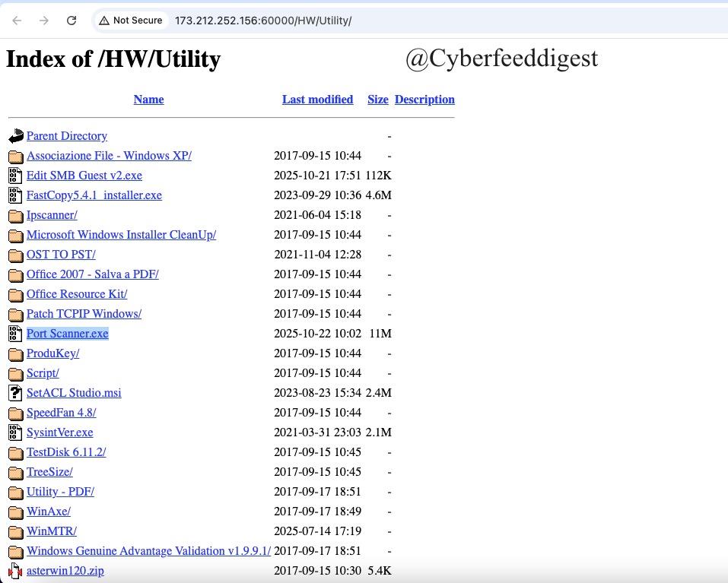
Task: Sort files by clicking the Name header
Action: 148,100
